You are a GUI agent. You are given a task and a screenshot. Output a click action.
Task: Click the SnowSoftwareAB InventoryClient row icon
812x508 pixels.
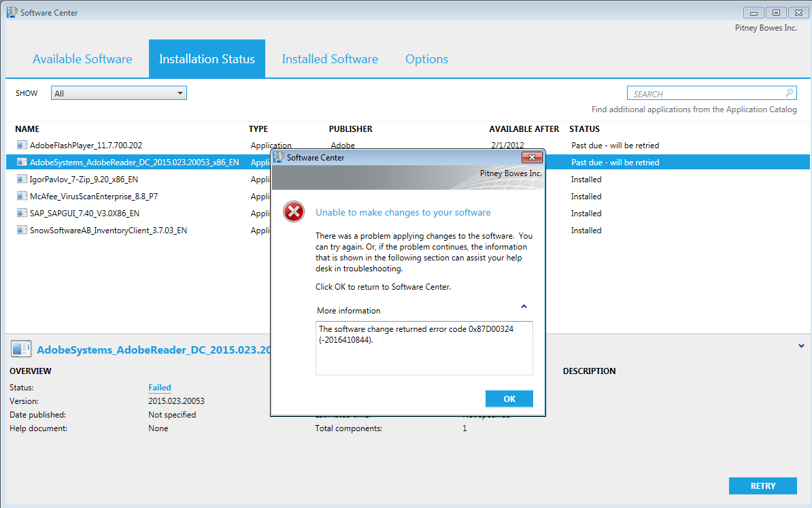point(22,230)
